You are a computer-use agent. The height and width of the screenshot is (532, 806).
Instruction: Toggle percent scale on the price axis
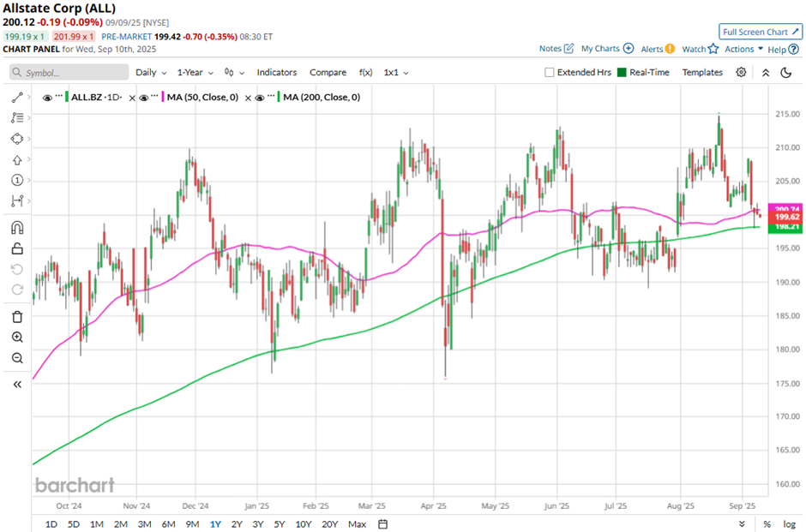(767, 523)
